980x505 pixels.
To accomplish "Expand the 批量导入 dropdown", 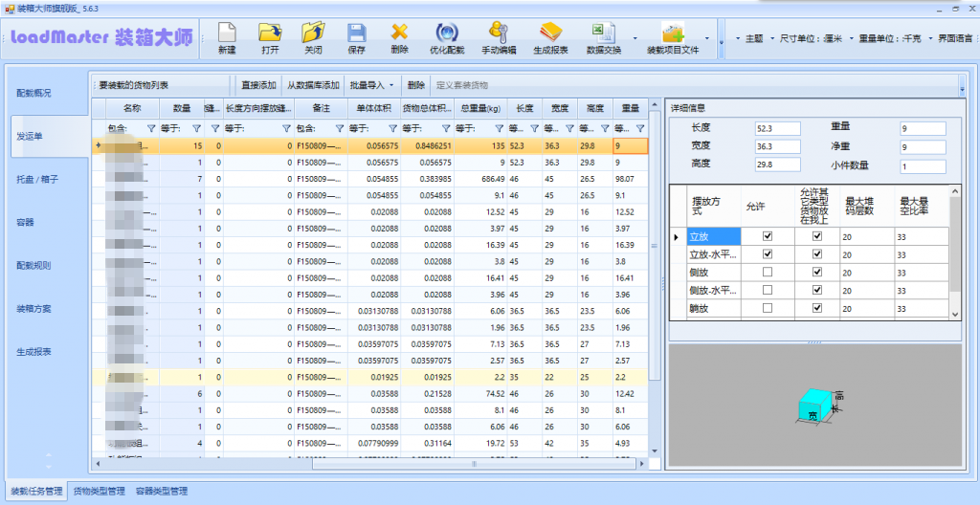I will [371, 85].
